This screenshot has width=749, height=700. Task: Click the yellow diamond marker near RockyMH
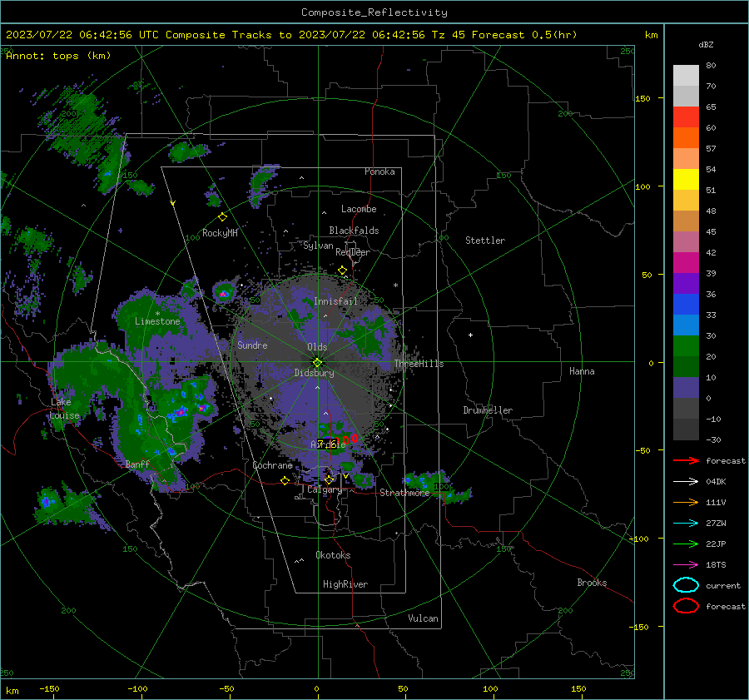click(222, 217)
